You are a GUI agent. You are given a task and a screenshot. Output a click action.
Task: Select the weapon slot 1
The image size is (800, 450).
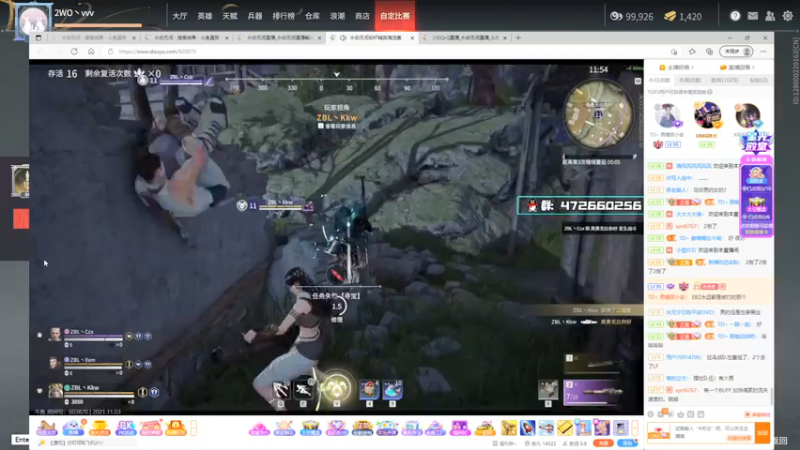(594, 364)
